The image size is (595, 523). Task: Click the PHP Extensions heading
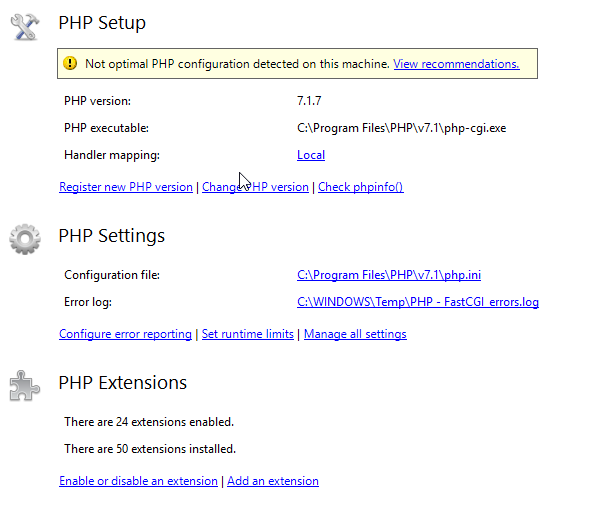(123, 383)
